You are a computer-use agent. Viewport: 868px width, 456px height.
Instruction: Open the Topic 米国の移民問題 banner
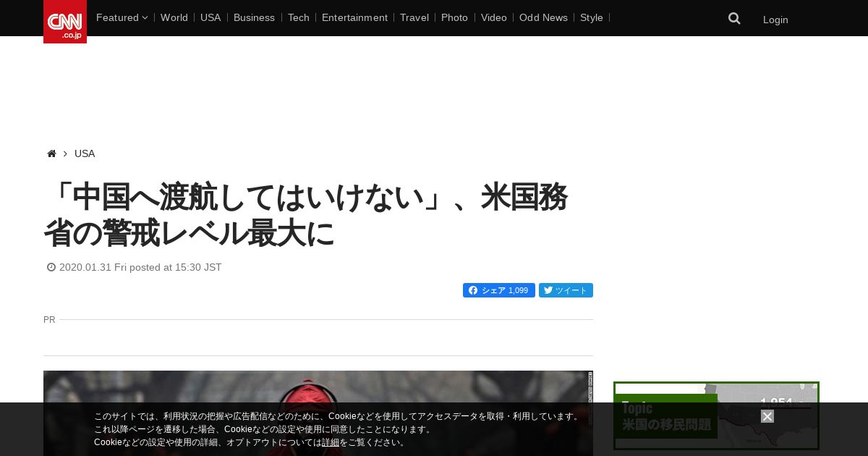click(716, 415)
